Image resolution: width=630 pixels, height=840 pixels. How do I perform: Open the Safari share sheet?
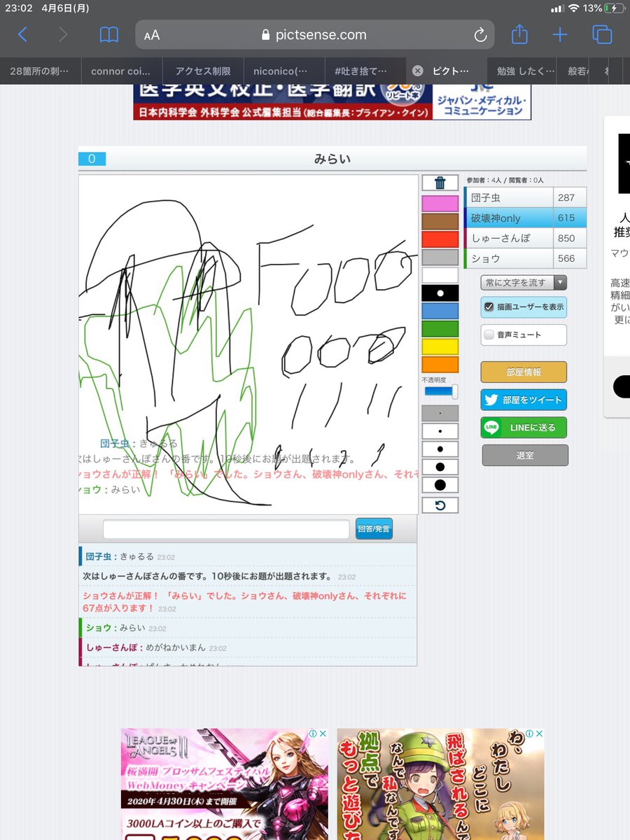coord(519,34)
